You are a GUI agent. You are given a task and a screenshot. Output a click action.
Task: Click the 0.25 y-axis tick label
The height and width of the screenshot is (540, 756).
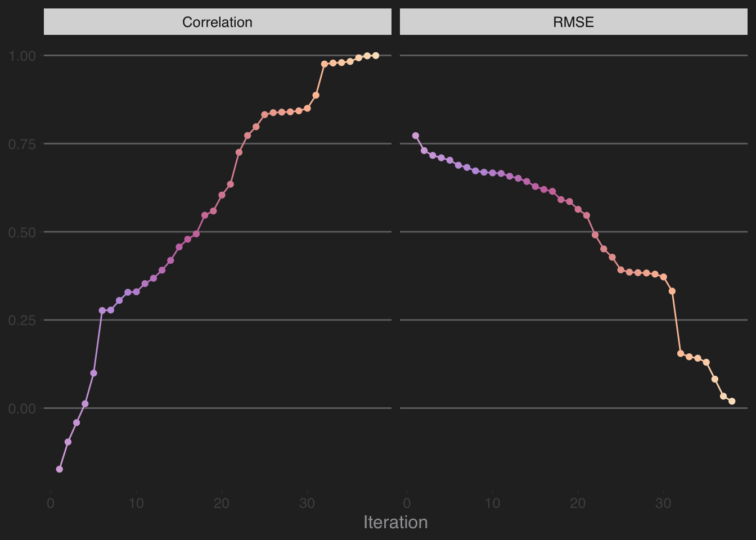coord(22,320)
